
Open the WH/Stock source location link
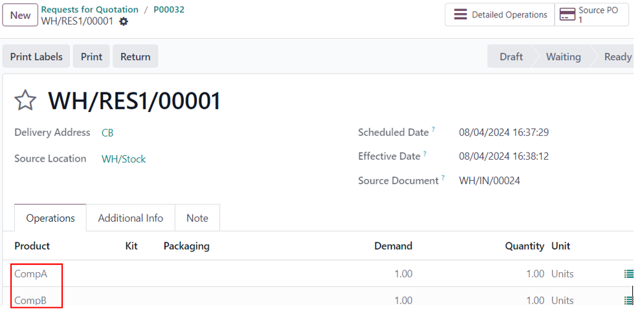pyautogui.click(x=124, y=159)
